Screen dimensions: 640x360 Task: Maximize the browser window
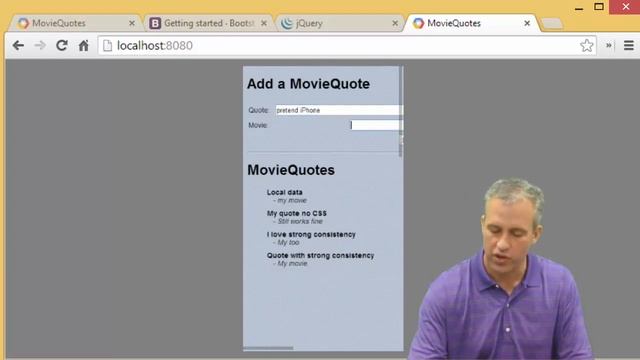[x=599, y=7]
